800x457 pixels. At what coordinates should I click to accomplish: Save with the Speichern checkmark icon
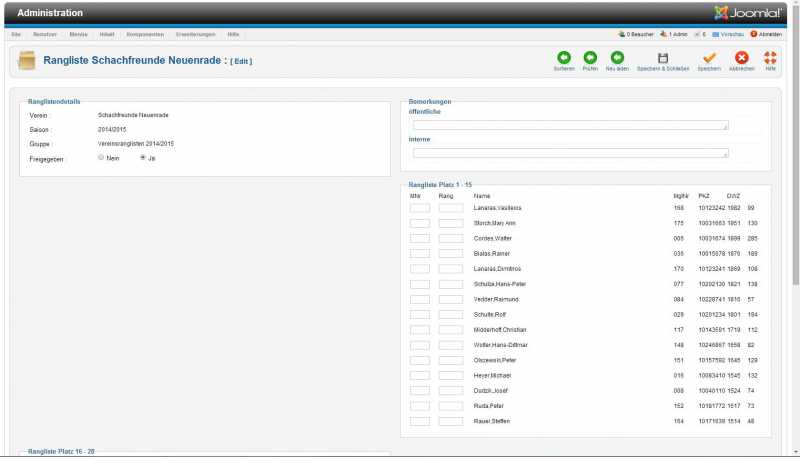[x=709, y=58]
